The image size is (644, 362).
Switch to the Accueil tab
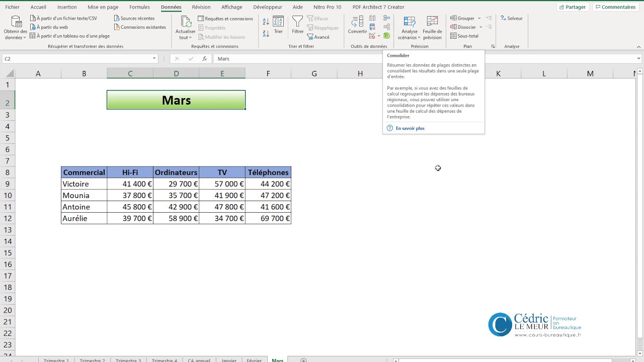[38, 7]
